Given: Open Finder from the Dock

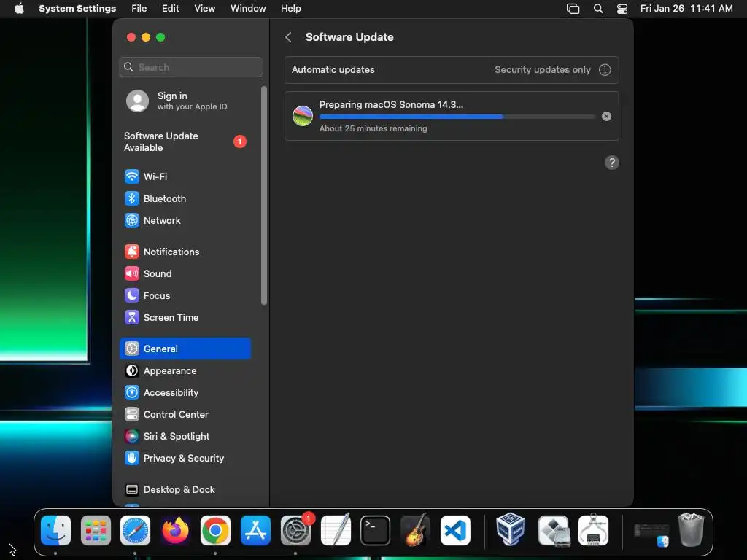Looking at the screenshot, I should 55,531.
